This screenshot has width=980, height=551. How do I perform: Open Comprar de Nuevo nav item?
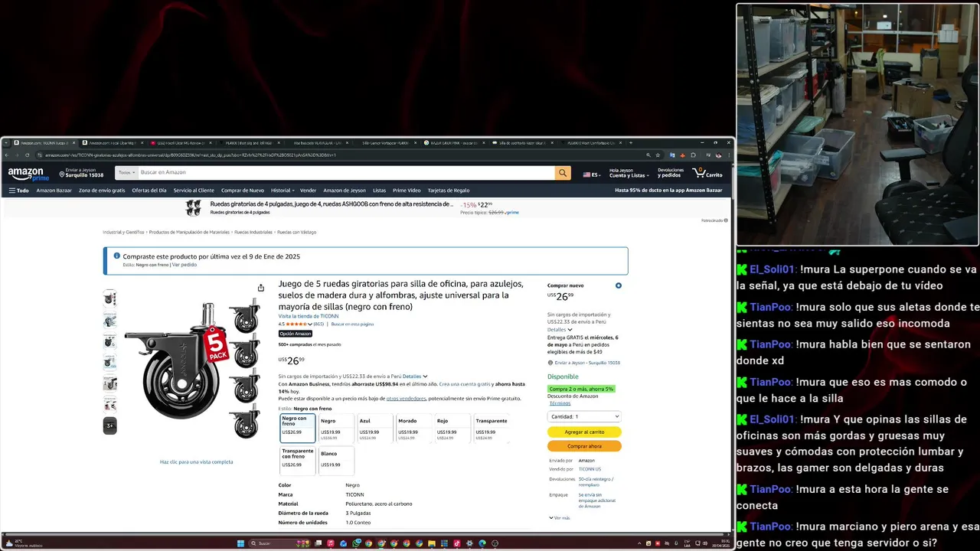[x=243, y=191]
